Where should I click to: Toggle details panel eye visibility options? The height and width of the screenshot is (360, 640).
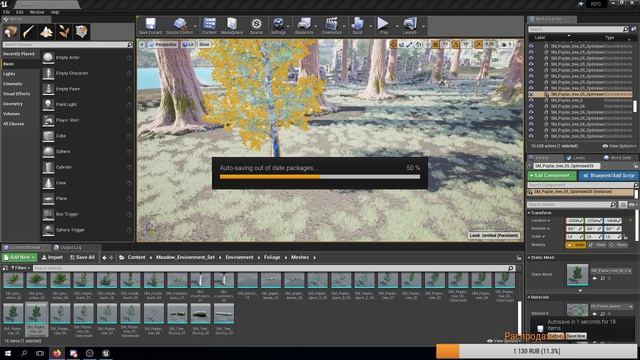coord(632,204)
